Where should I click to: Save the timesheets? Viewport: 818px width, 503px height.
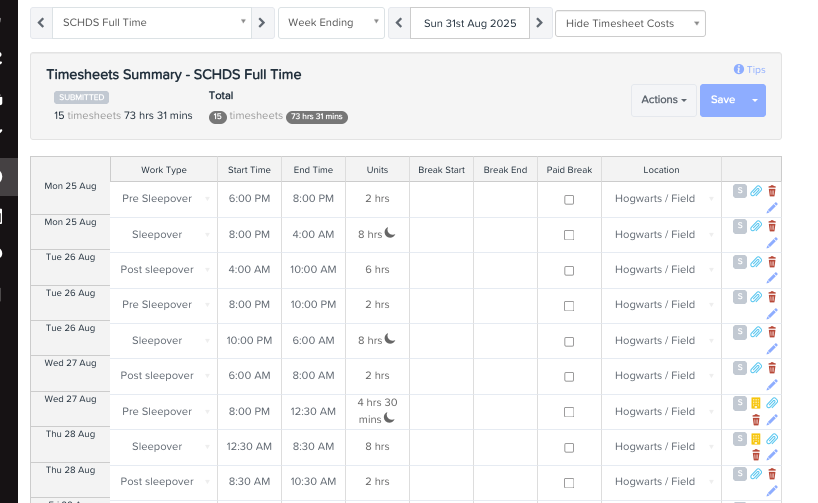point(723,100)
